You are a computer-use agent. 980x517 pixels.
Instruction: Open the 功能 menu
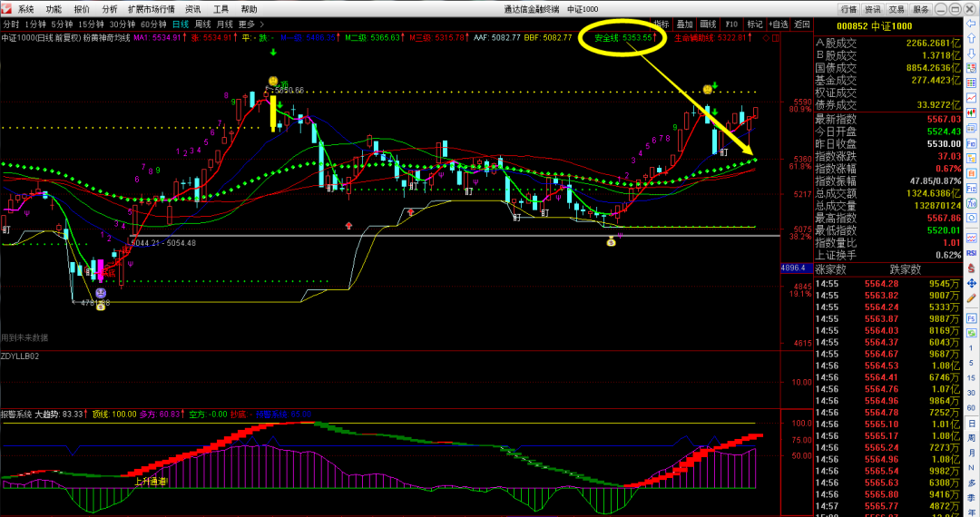[54, 9]
